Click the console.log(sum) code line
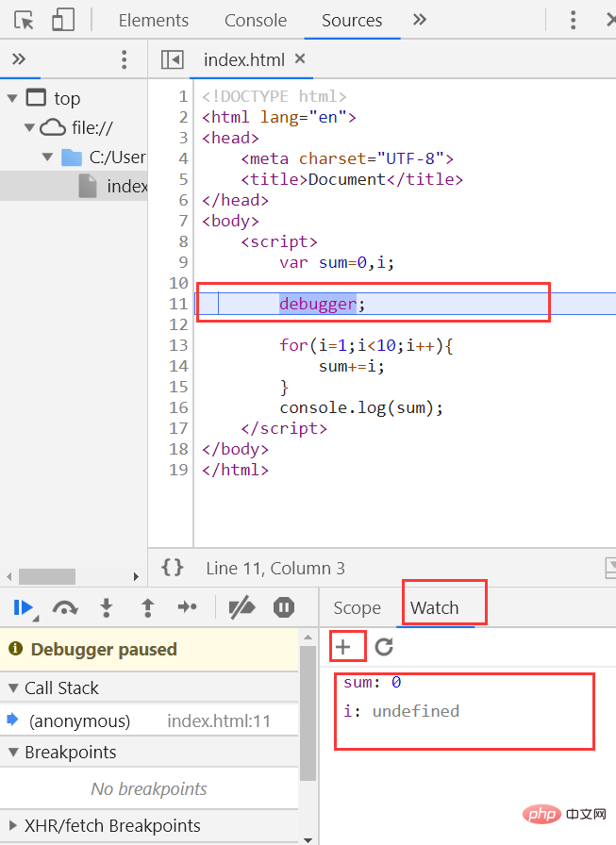This screenshot has width=616, height=845. click(x=361, y=408)
